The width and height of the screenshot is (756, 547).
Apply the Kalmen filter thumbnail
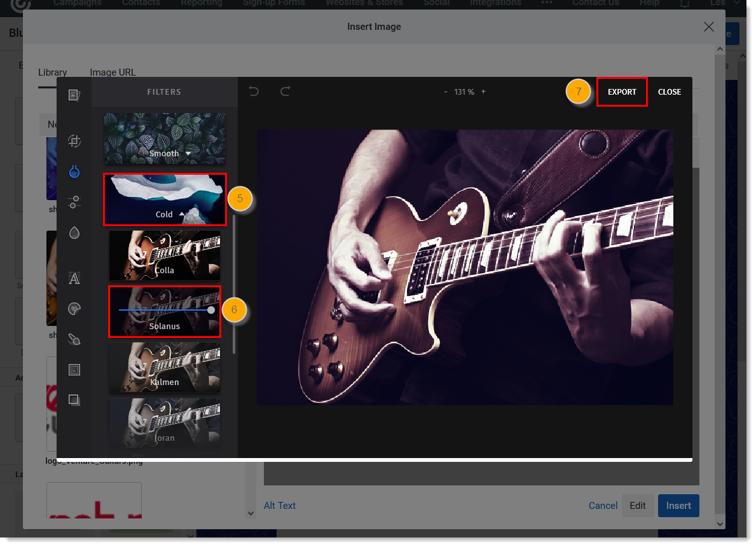[164, 367]
